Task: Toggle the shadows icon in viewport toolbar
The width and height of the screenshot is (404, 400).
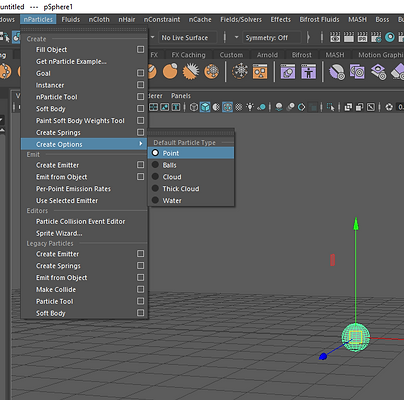Action: tap(261, 107)
